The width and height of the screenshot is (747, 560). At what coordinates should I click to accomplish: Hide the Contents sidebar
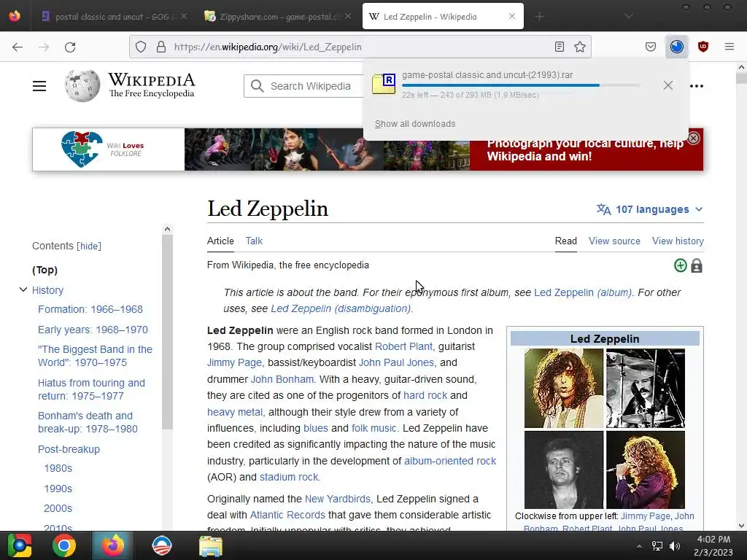coord(89,246)
